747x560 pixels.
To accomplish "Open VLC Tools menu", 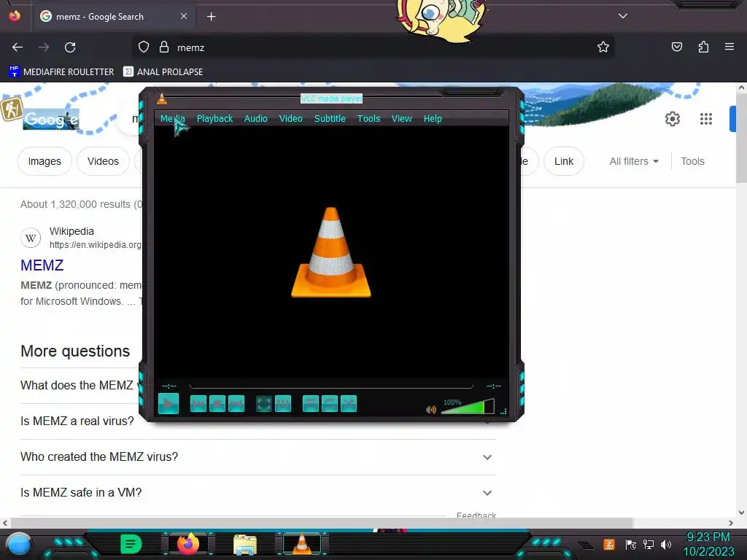I will [x=368, y=119].
